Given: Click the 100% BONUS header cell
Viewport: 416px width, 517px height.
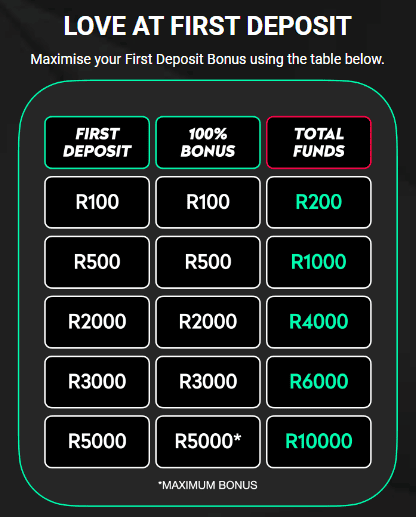Looking at the screenshot, I should (208, 143).
